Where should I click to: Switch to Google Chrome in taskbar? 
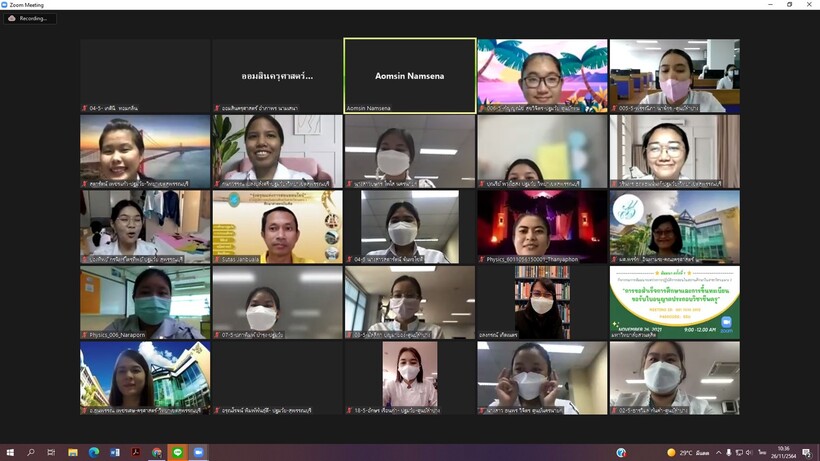coord(157,452)
